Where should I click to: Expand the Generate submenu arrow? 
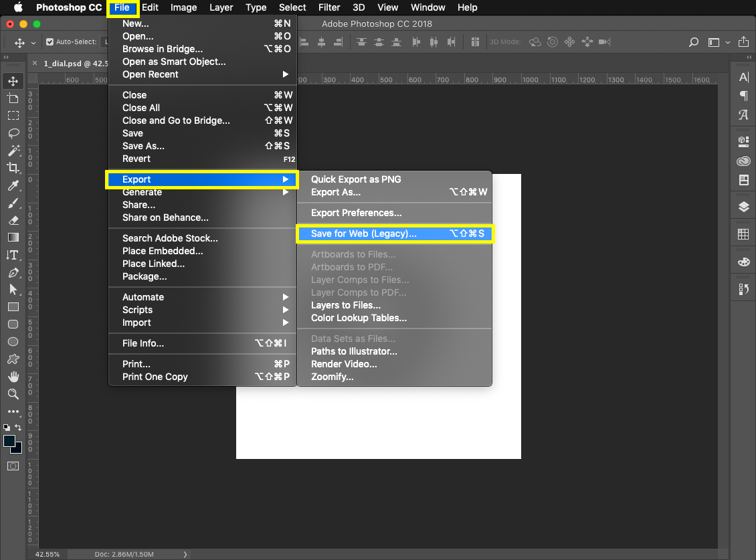click(286, 193)
